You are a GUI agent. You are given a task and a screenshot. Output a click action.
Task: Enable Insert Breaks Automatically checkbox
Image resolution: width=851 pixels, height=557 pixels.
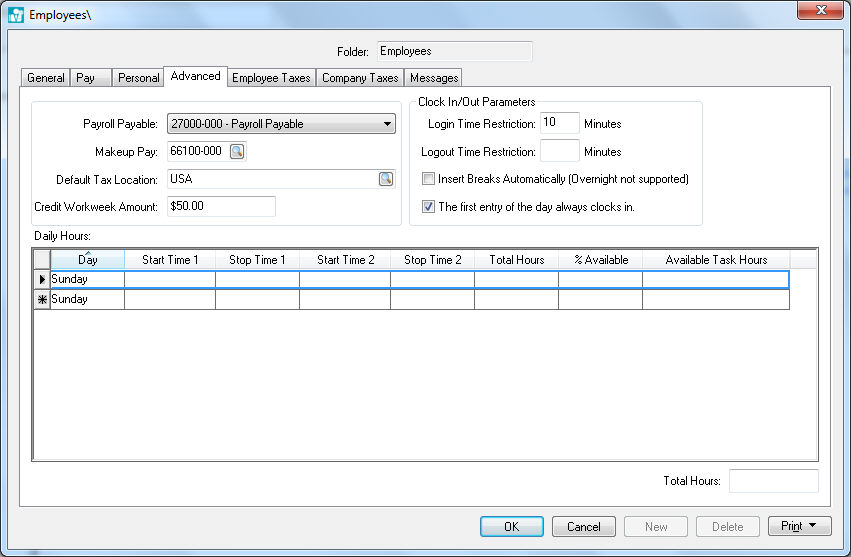click(x=429, y=180)
